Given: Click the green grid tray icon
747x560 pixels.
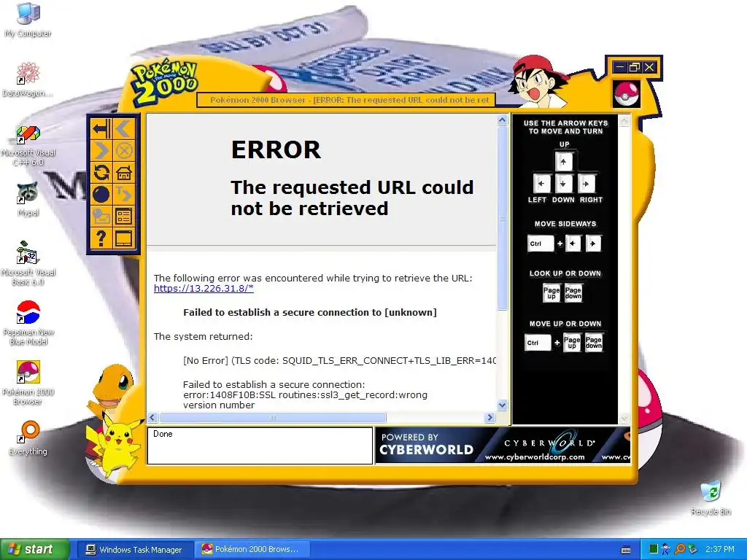Looking at the screenshot, I should [654, 549].
